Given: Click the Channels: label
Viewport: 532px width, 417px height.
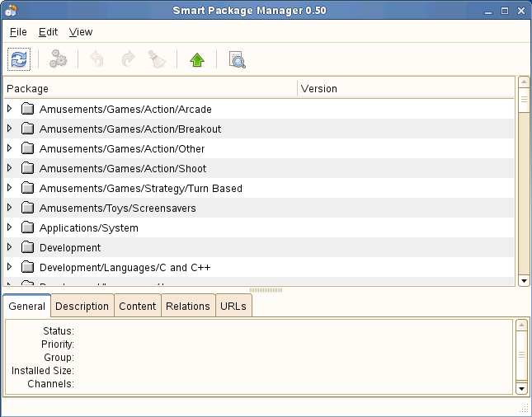Looking at the screenshot, I should [51, 384].
